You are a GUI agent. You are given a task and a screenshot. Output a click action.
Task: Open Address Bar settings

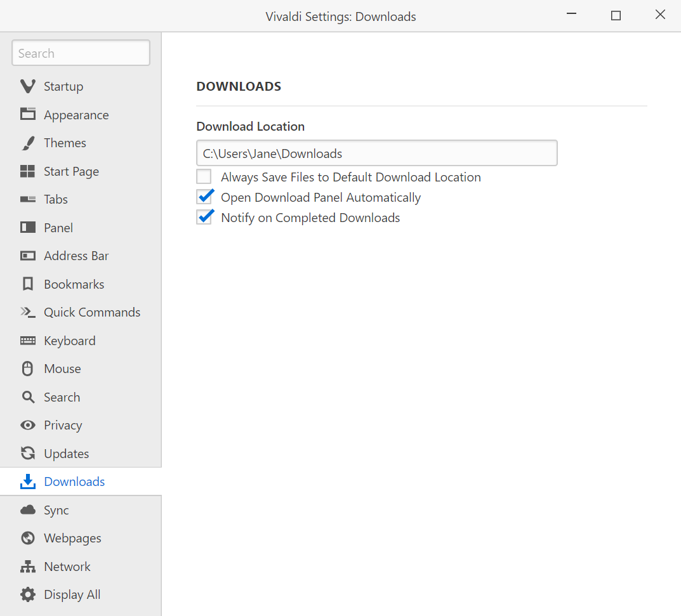(76, 256)
